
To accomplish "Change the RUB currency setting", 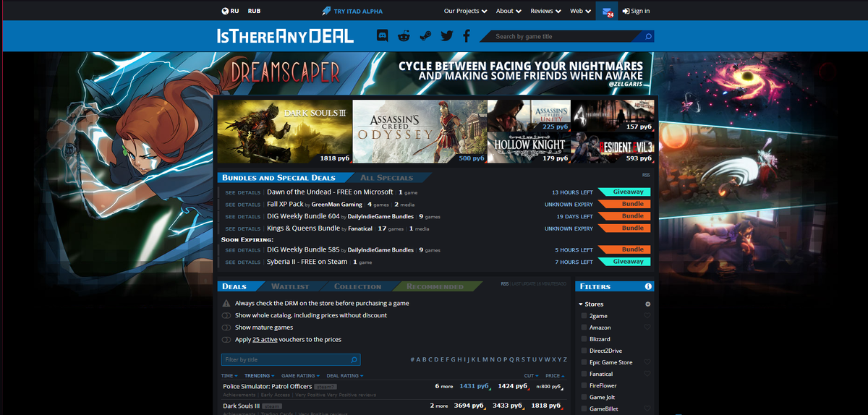I will [254, 11].
